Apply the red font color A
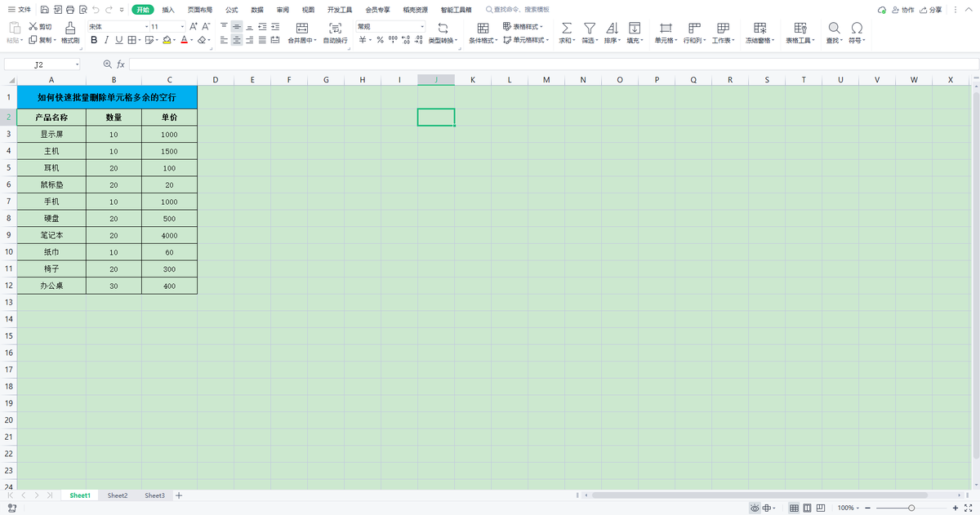The height and width of the screenshot is (515, 980). click(x=184, y=40)
